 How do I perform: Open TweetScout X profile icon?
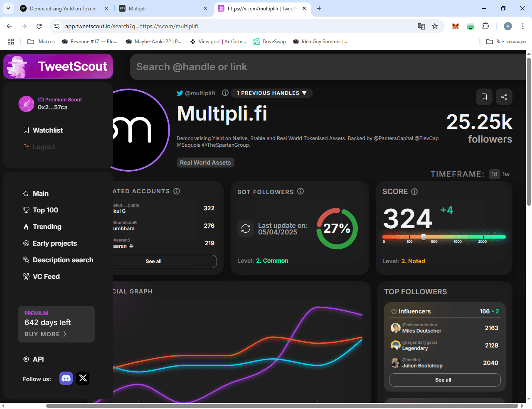pyautogui.click(x=83, y=378)
